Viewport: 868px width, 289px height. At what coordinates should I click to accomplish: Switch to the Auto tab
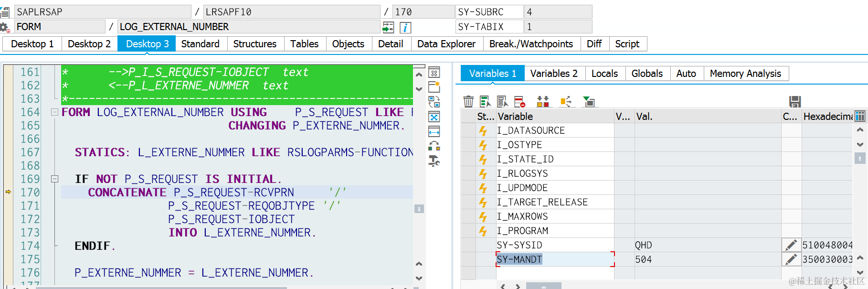686,74
